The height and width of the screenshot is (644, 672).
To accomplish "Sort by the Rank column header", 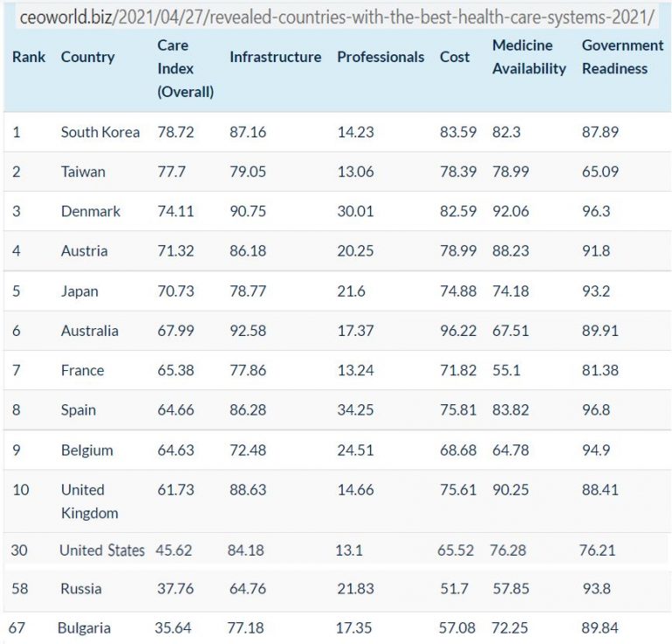I will [x=29, y=57].
